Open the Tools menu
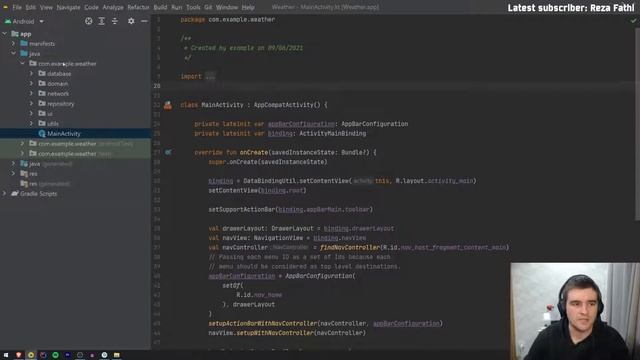 coord(193,7)
